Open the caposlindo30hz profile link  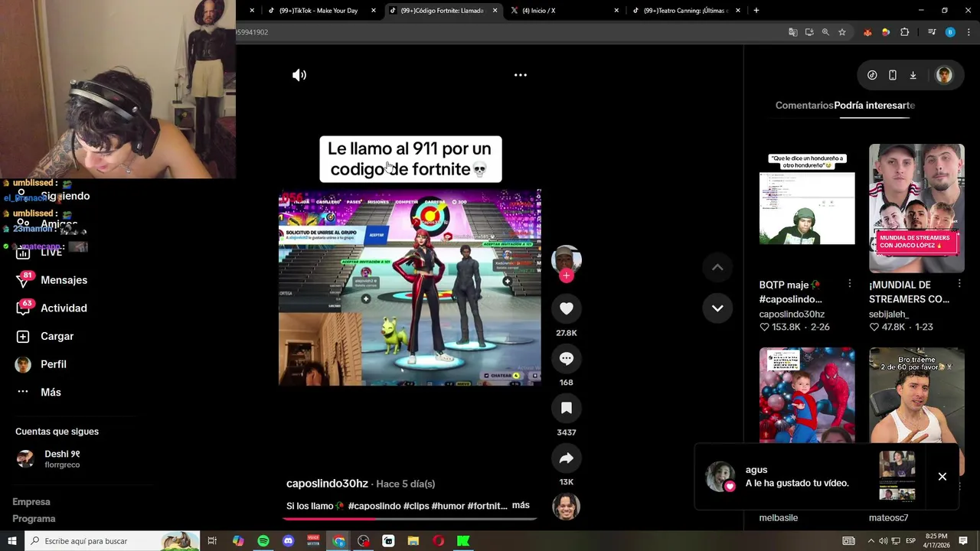327,484
